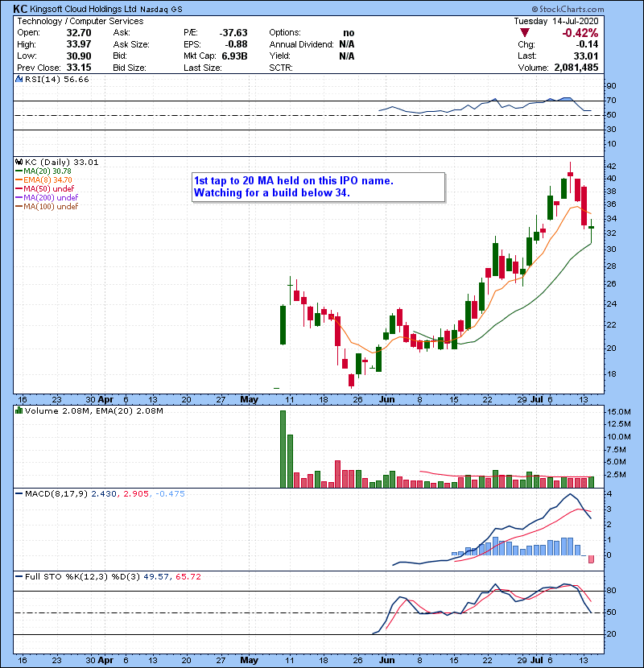Screen dimensions: 644x668
Task: Click the MA(20) 30.78 legend entry
Action: point(43,171)
